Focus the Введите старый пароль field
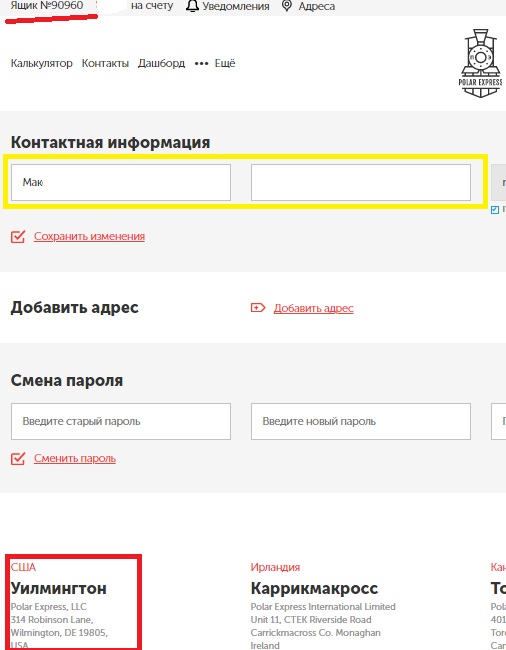Image resolution: width=506 pixels, height=650 pixels. point(121,421)
